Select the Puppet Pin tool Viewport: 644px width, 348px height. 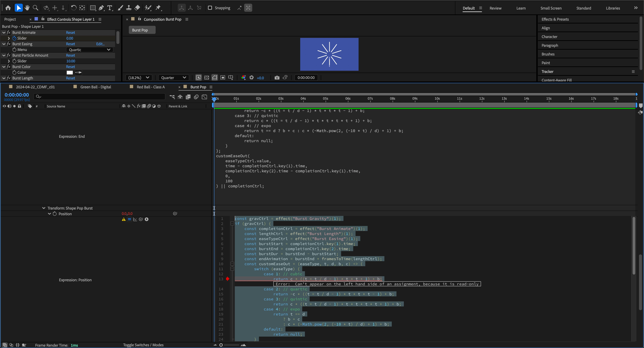pos(158,8)
